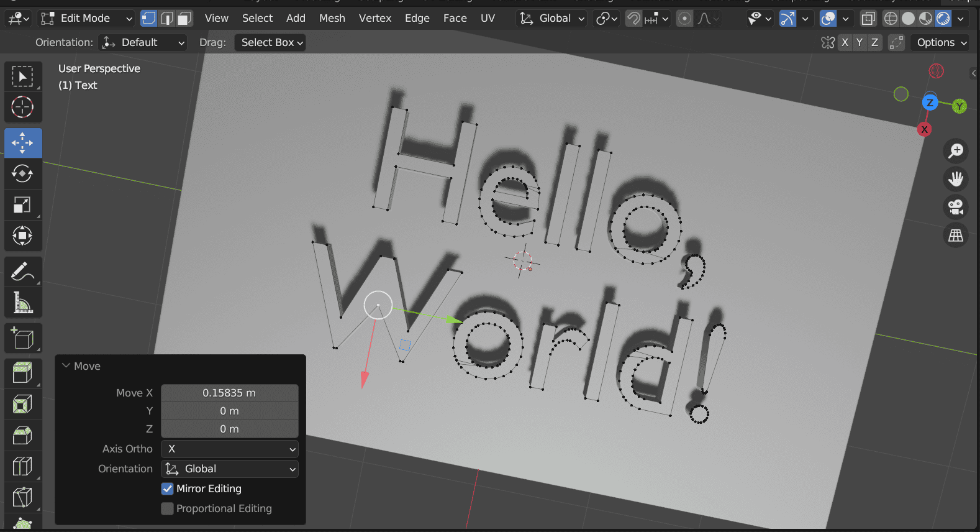Switch to Solid viewport shading
This screenshot has width=980, height=532.
pyautogui.click(x=908, y=19)
